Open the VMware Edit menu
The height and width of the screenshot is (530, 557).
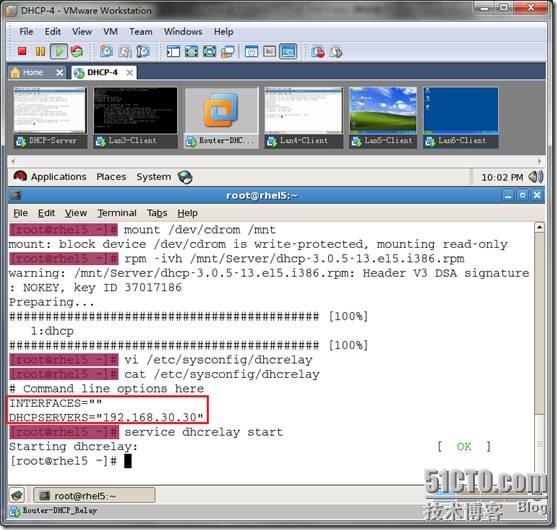[53, 32]
